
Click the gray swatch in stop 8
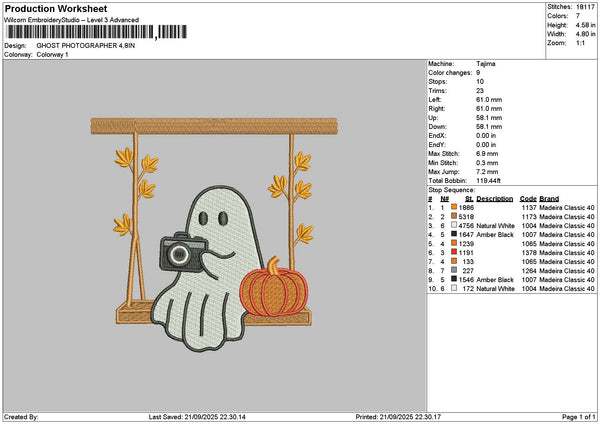click(x=454, y=270)
